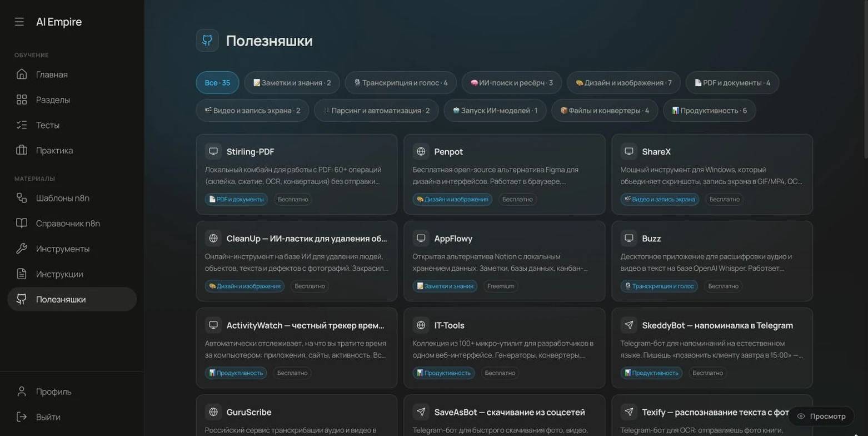
Task: Click the Просмотр preview button
Action: 821,416
